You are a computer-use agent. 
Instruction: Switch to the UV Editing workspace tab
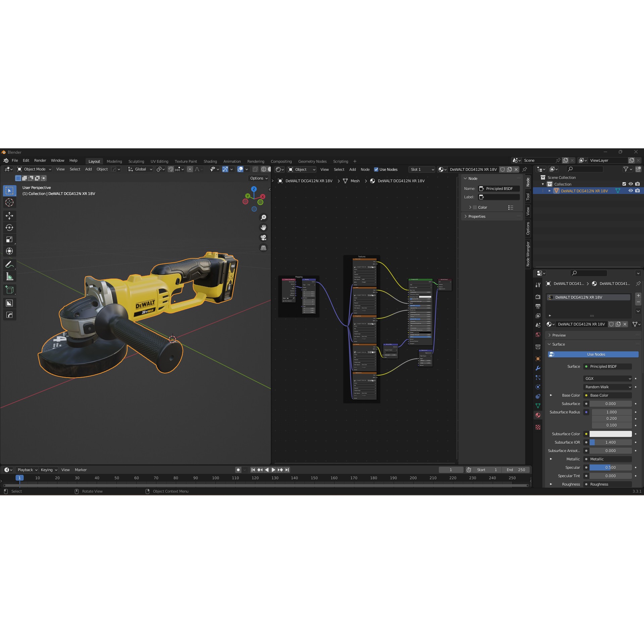click(159, 161)
